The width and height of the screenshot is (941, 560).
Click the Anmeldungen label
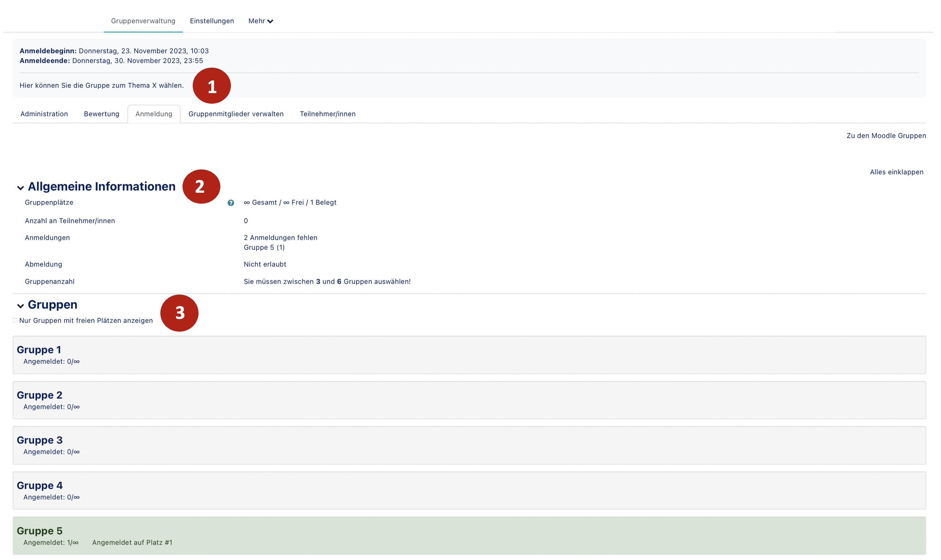[x=47, y=238]
